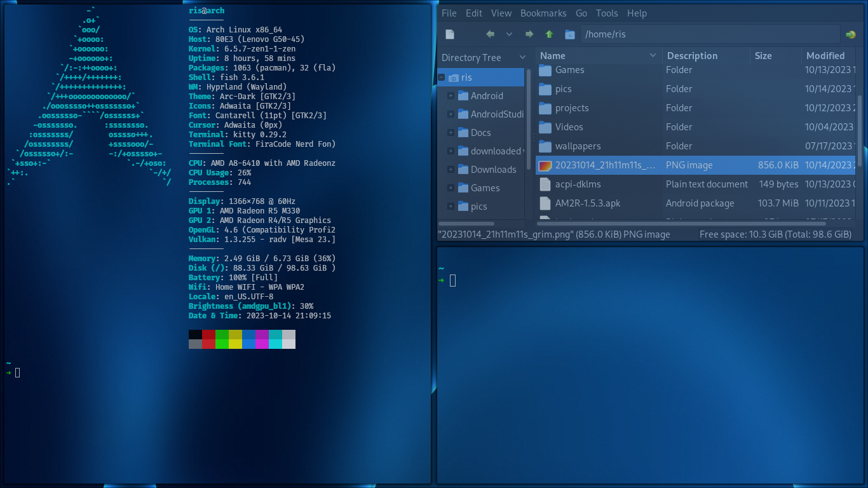Click the PNG thumbnail of the grim screenshot
Image resolution: width=868 pixels, height=488 pixels.
(545, 165)
